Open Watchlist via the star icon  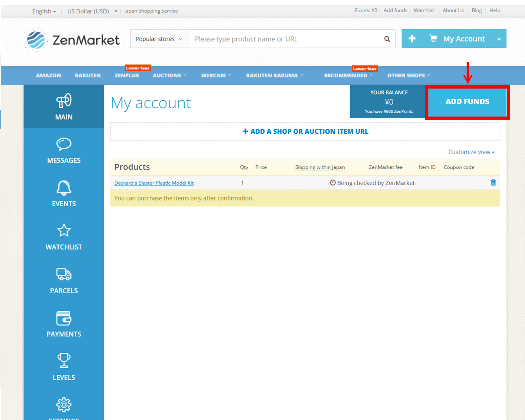pos(64,231)
